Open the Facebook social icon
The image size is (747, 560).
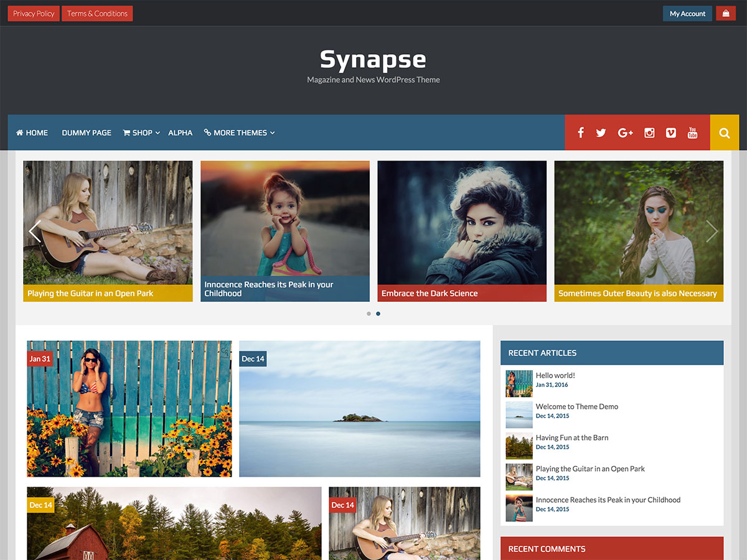[580, 133]
